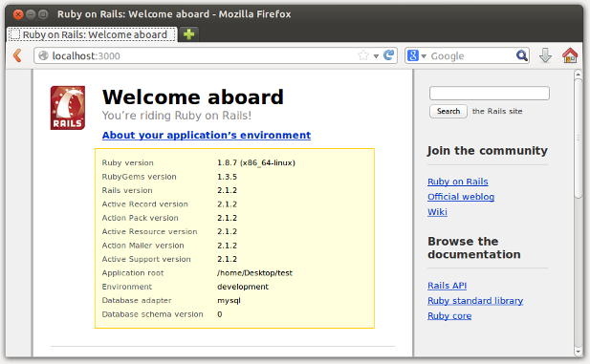Go to the home page icon
This screenshot has height=364, width=590.
570,55
